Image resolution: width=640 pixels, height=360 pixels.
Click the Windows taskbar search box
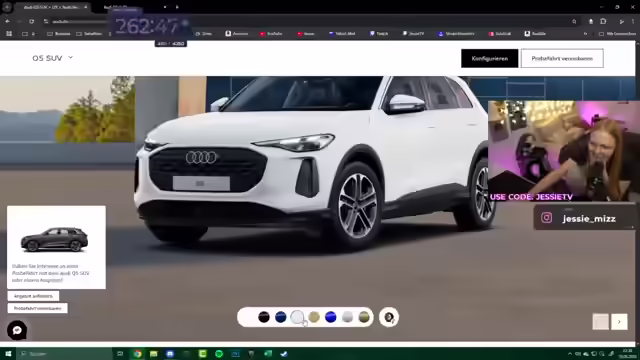coord(64,353)
